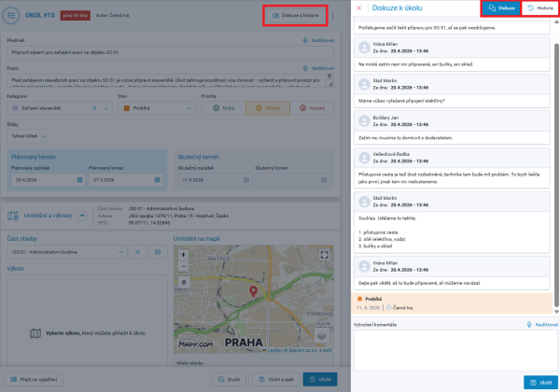
Task: Zoom out on the map
Action: [183, 266]
